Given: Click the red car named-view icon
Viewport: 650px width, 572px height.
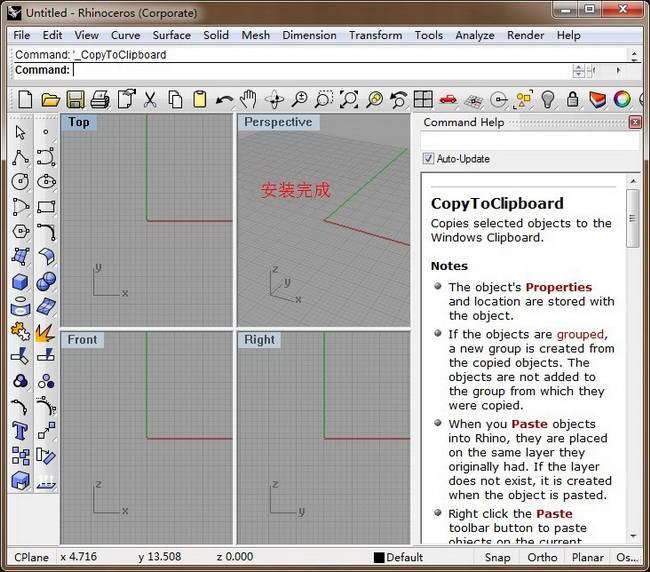Looking at the screenshot, I should click(448, 99).
